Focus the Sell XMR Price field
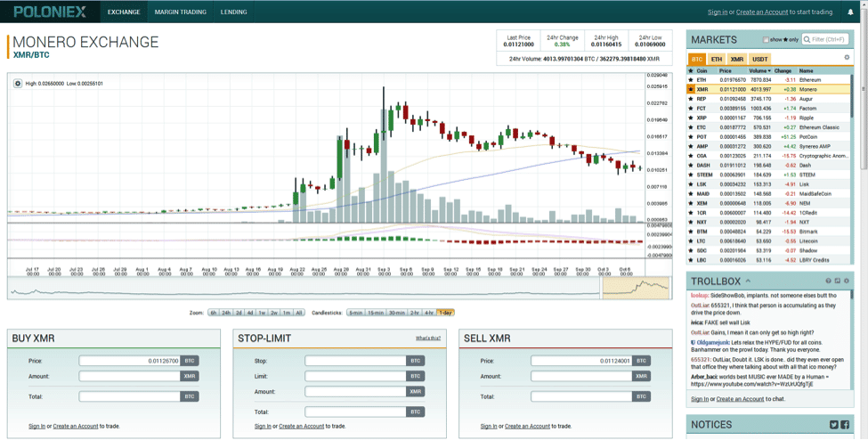Viewport: 868px width, 440px height. [581, 361]
